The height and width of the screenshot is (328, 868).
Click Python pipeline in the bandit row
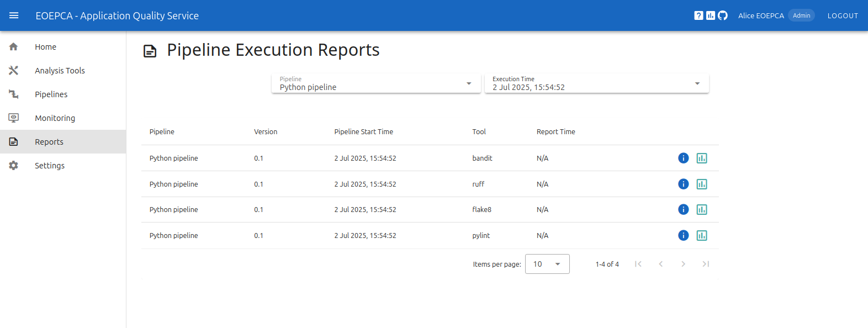(173, 158)
